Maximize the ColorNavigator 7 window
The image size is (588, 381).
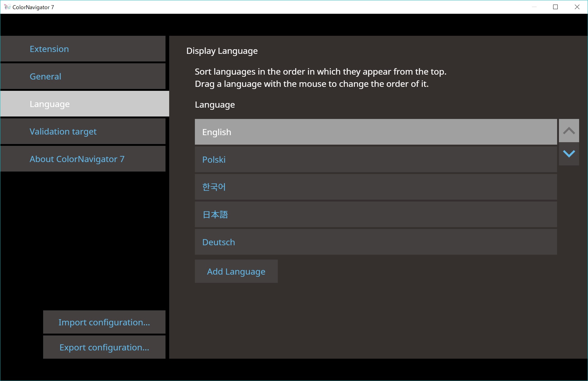click(x=556, y=7)
